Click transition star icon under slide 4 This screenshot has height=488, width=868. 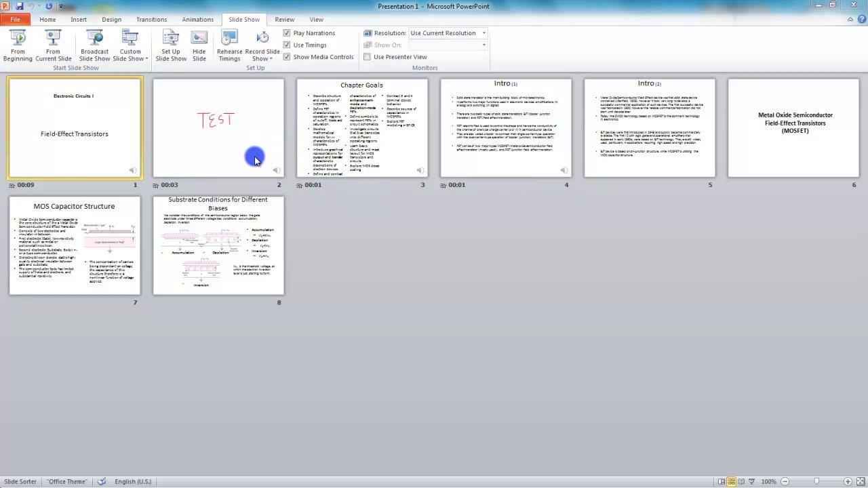click(443, 185)
